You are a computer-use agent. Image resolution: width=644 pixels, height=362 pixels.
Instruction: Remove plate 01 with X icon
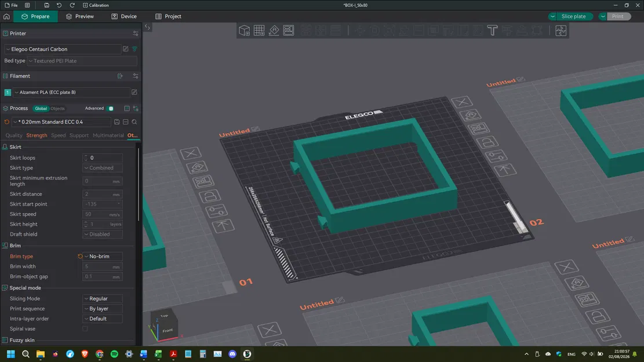(x=191, y=153)
